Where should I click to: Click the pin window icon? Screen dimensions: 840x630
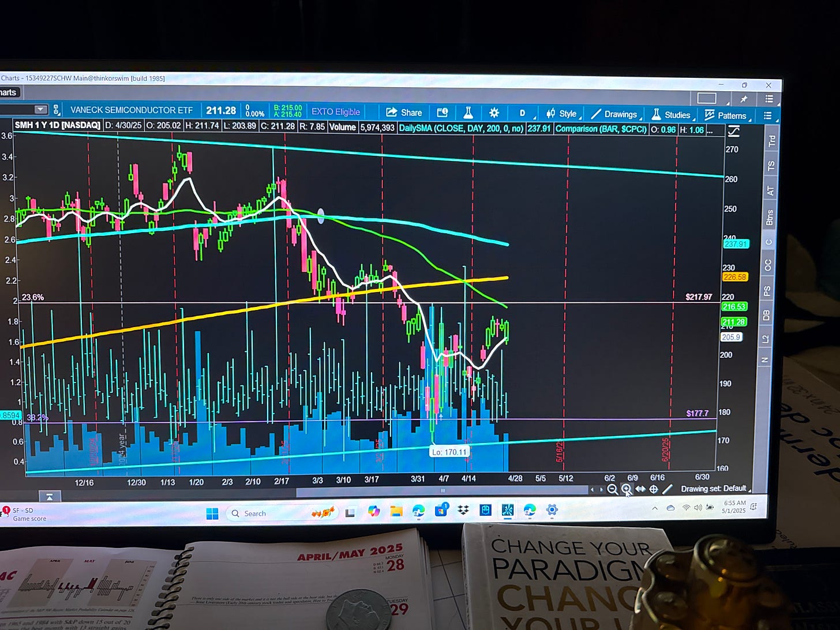pos(744,99)
